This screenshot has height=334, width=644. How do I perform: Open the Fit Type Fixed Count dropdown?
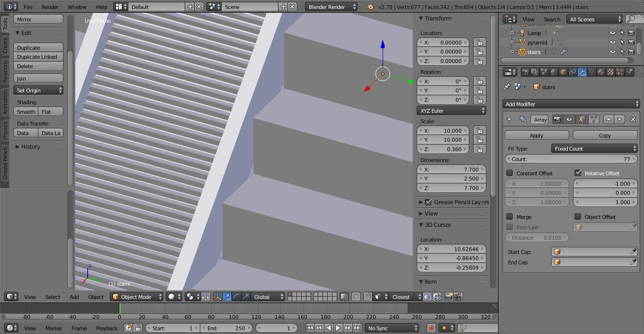pyautogui.click(x=594, y=148)
